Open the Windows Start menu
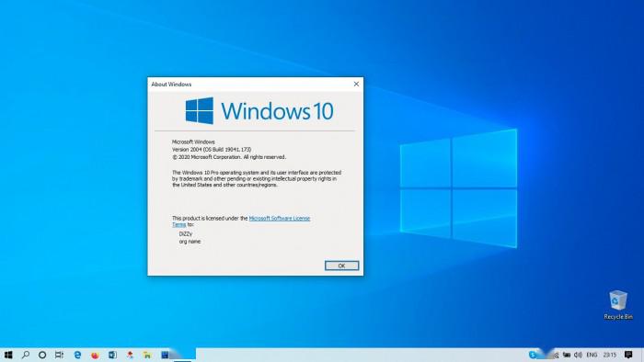Viewport: 644px width, 362px height. 7,355
